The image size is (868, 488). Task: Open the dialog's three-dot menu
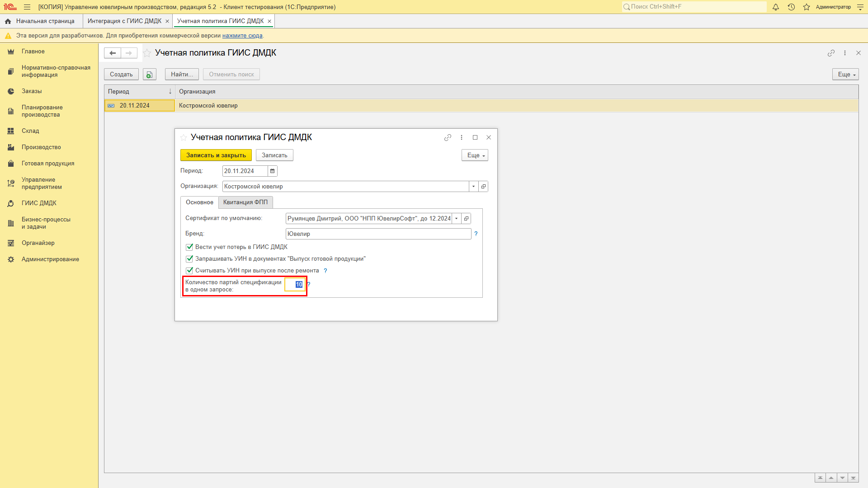pos(462,137)
